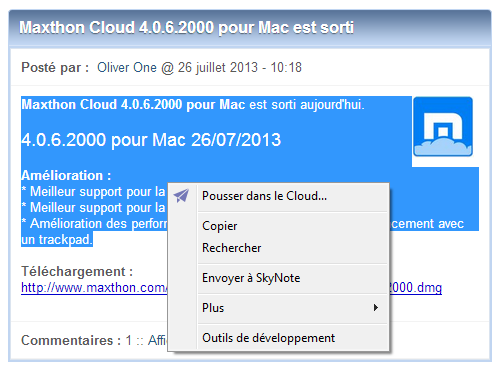500x370 pixels.
Task: Click the heading "4.0.6.2000 pour Mac 26/07/2013"
Action: click(151, 140)
